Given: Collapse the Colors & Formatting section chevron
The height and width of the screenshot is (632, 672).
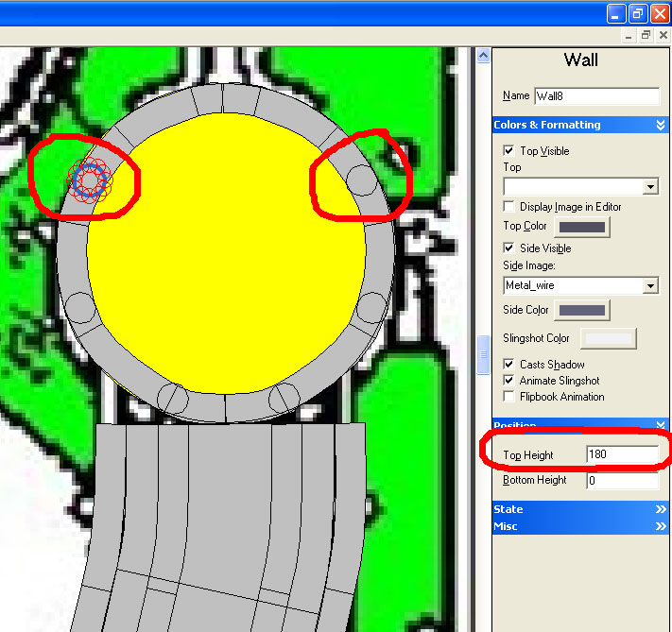Looking at the screenshot, I should [661, 125].
